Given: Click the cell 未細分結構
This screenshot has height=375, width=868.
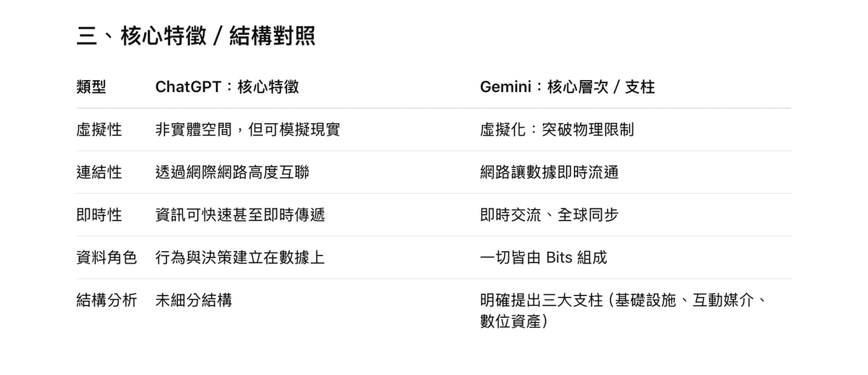Looking at the screenshot, I should (193, 300).
